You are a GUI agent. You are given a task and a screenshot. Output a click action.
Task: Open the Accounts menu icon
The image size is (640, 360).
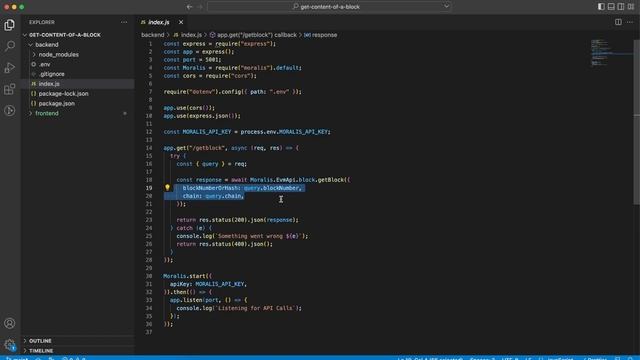coord(9,323)
